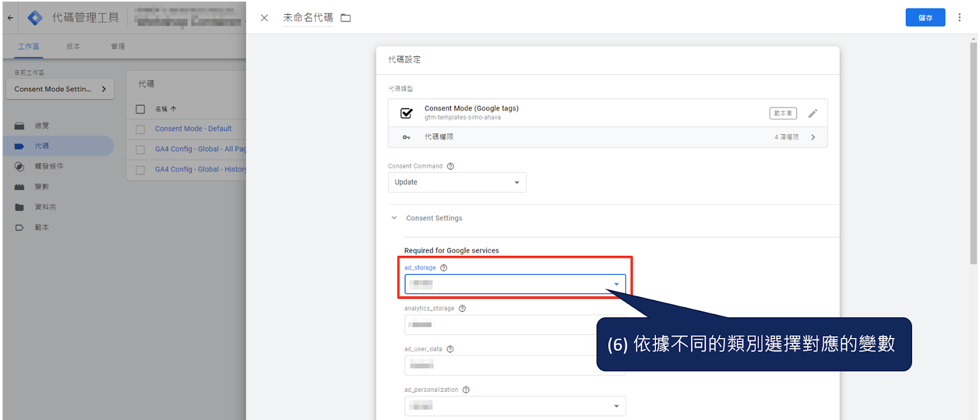Open 觸發條件 in the sidebar
This screenshot has height=420, width=980.
(x=49, y=166)
